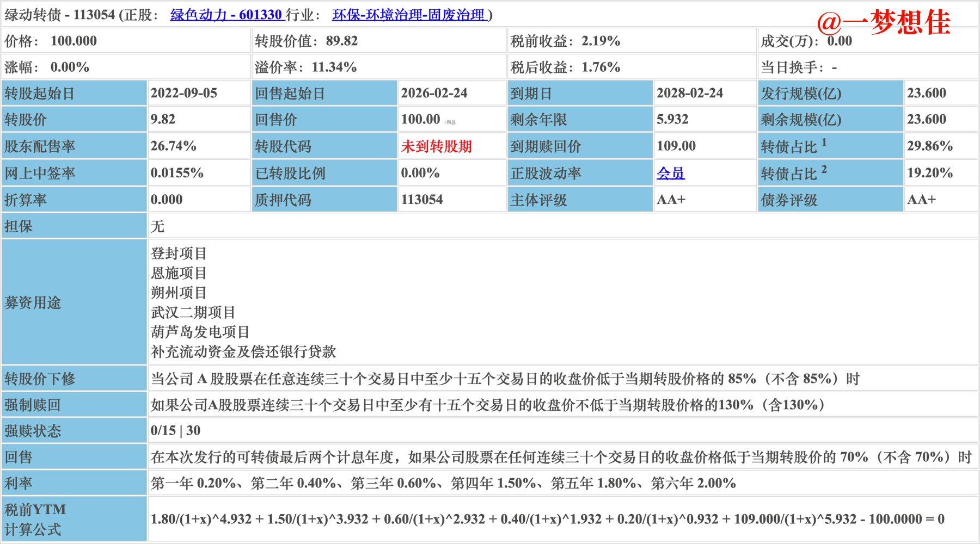Viewport: 980px width, 544px height.
Task: Click the 武汉二期项目 line
Action: (x=193, y=312)
